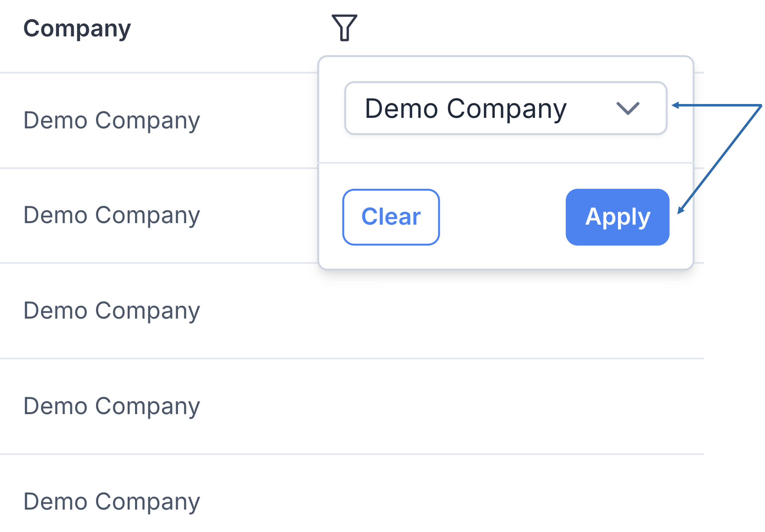This screenshot has height=532, width=765.
Task: Show company options using the down chevron
Action: [x=628, y=108]
